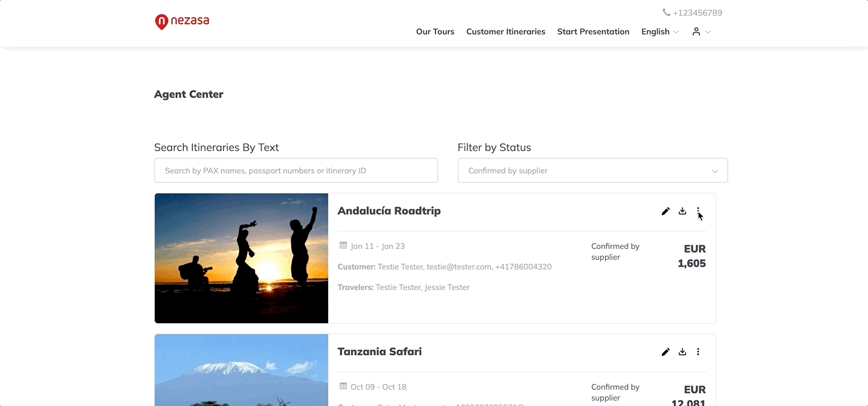Click the price EUR 1,605
Viewport: 868px width, 406px height.
691,256
